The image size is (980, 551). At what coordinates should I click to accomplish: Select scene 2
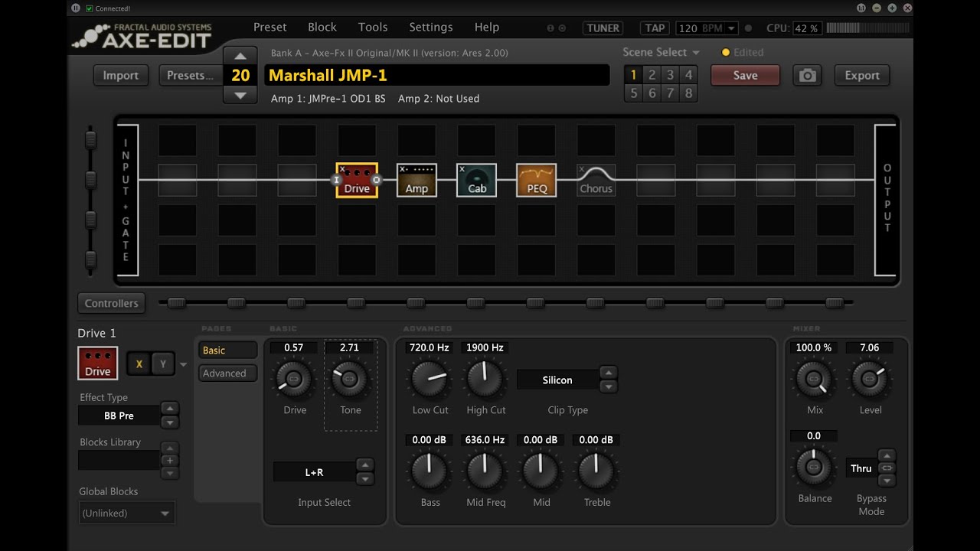coord(652,75)
